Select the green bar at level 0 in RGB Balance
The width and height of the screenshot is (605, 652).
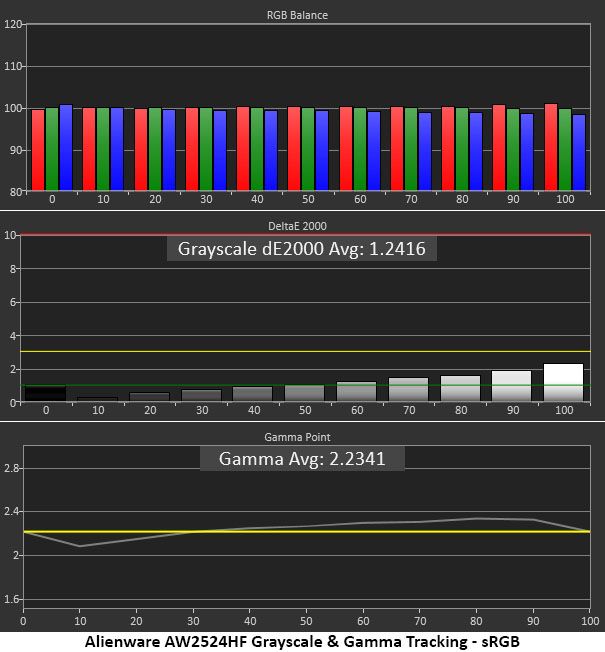pos(52,149)
